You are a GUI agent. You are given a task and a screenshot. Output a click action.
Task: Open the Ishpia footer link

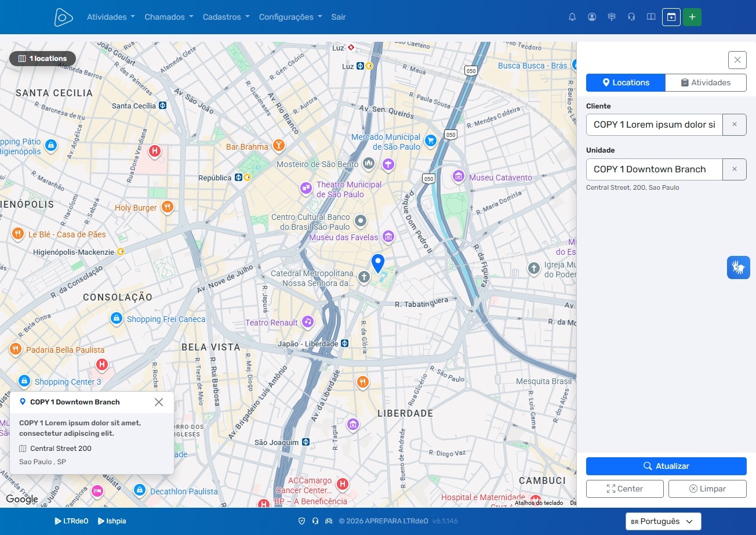pos(112,521)
